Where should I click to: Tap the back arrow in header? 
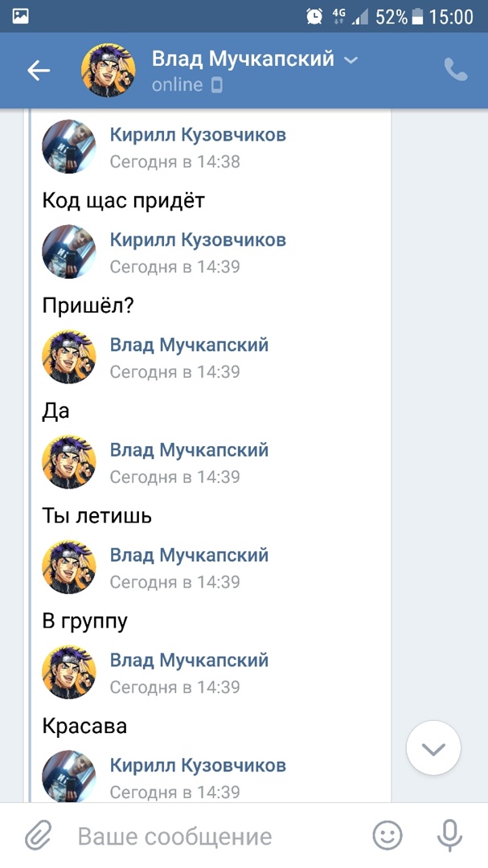39,71
